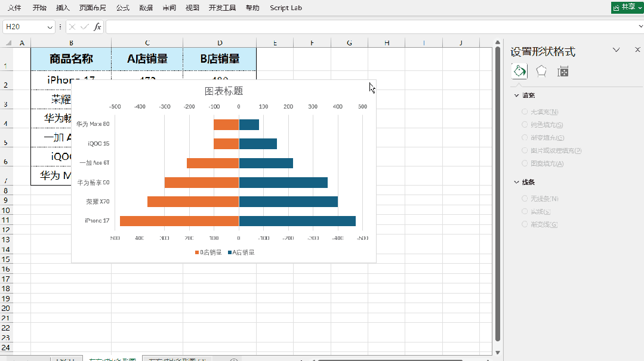
Task: Switch to the 审阅 ribbon tab
Action: tap(170, 8)
